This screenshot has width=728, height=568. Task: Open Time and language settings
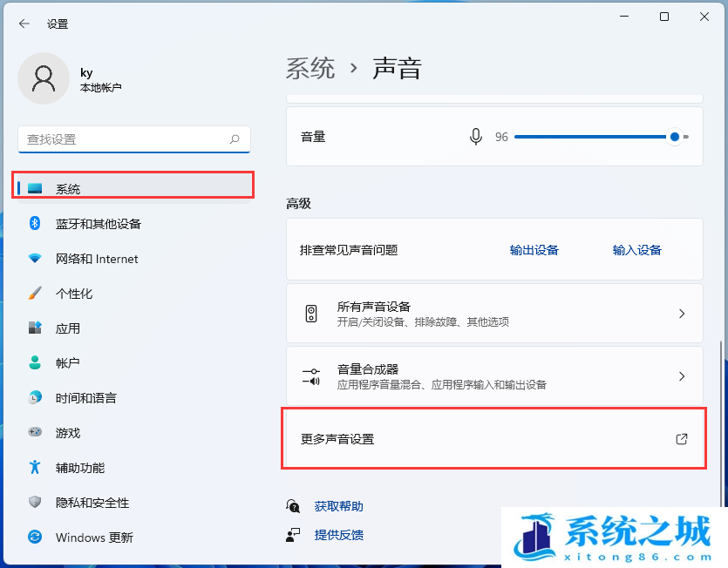coord(85,398)
